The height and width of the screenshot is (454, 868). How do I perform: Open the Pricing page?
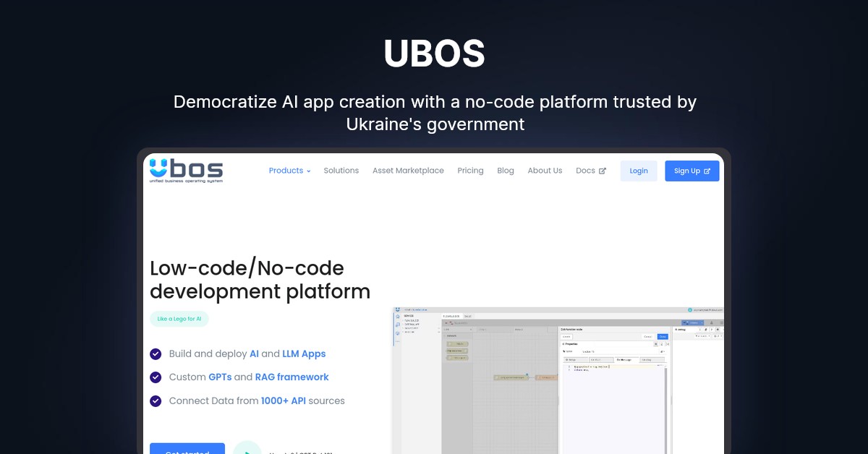[470, 171]
